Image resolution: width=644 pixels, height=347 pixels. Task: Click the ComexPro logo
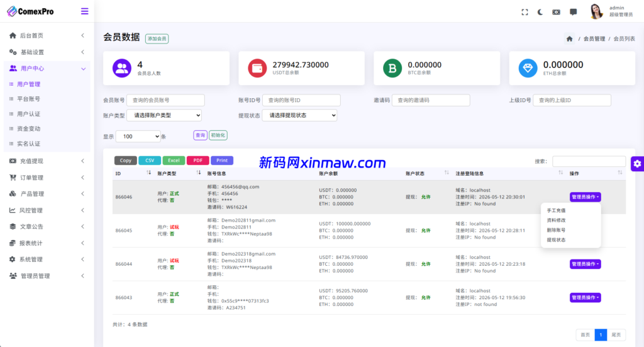(30, 11)
